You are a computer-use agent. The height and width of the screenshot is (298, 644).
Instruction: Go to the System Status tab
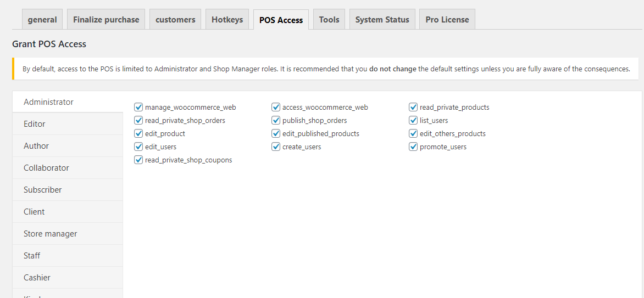point(382,20)
